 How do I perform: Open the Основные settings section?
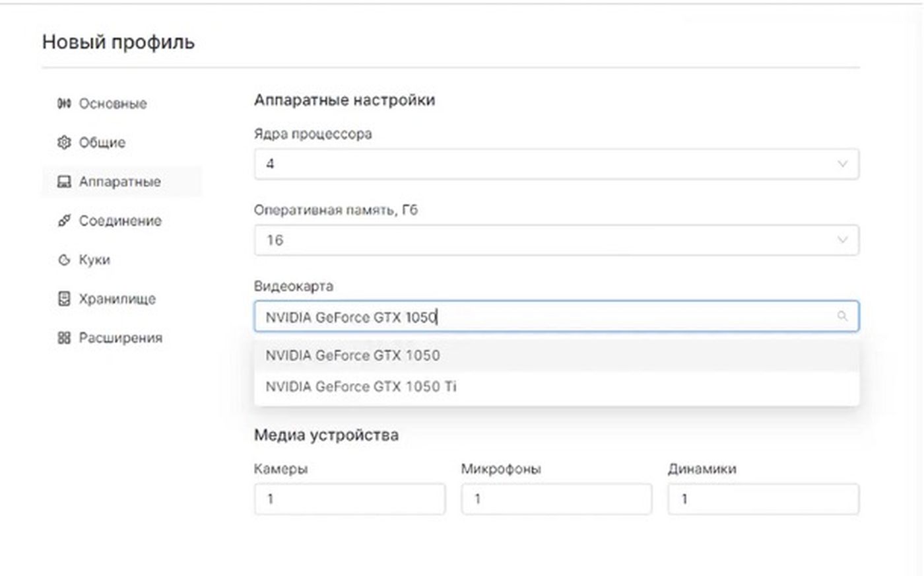point(122,104)
